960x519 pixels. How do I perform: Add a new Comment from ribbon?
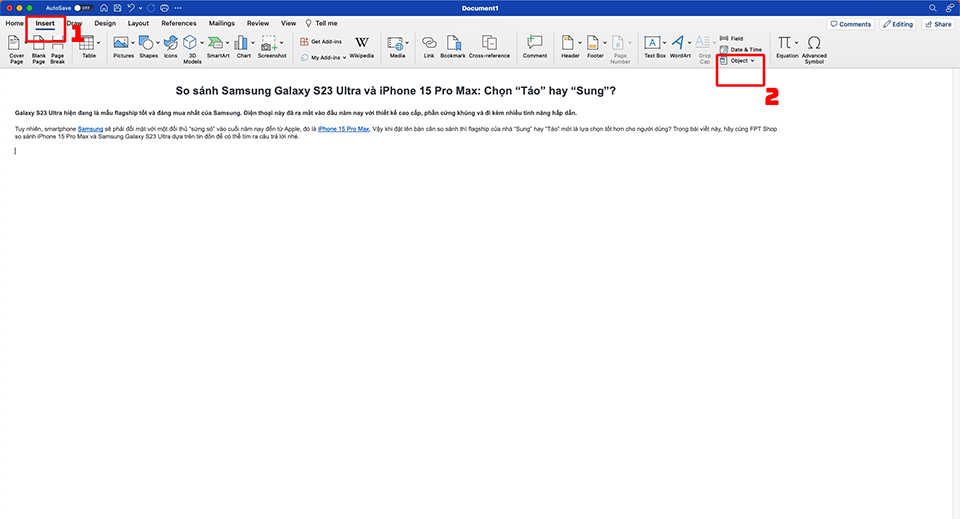point(534,47)
